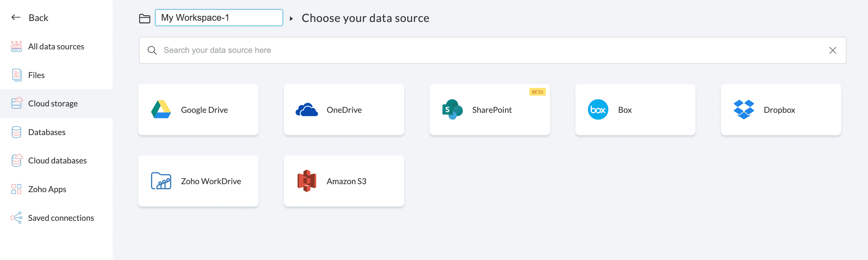This screenshot has width=868, height=260.
Task: Select the Amazon S3 icon
Action: pos(307,181)
